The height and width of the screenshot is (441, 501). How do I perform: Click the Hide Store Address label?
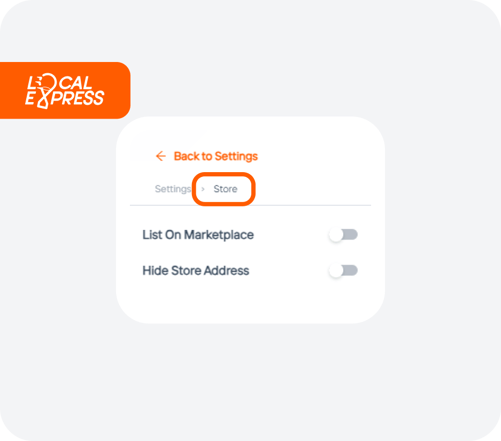pyautogui.click(x=196, y=271)
